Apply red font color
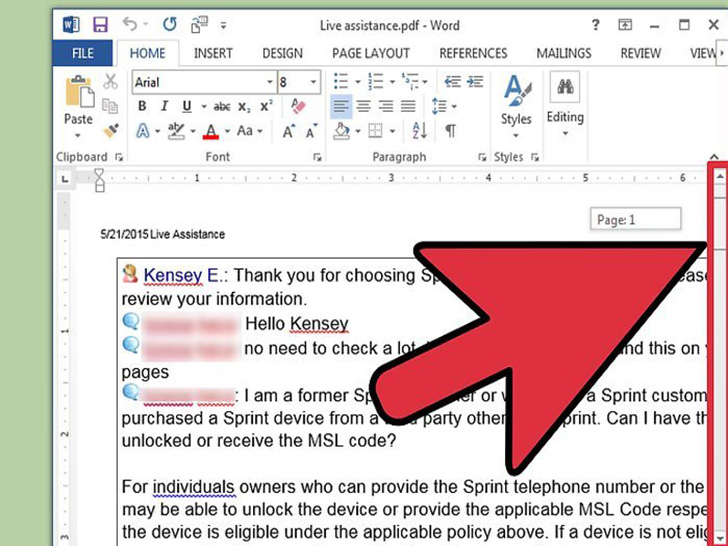The height and width of the screenshot is (546, 728). coord(211,131)
